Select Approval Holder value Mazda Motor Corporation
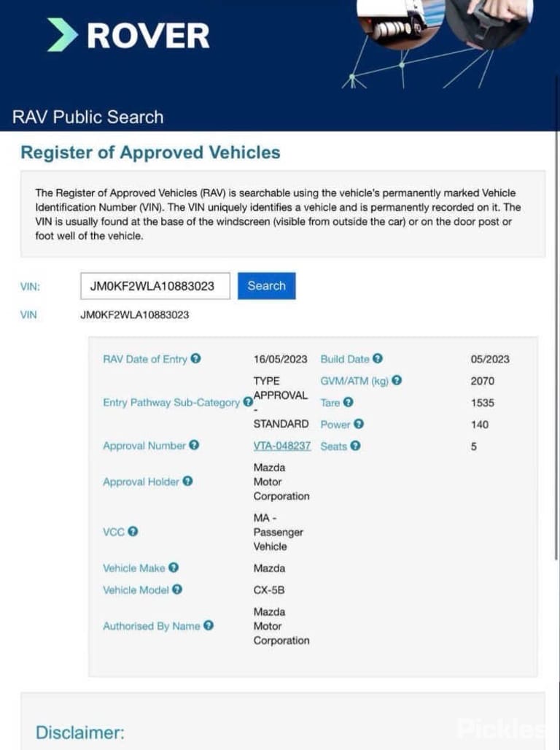Screen dimensions: 560x750 point(281,482)
